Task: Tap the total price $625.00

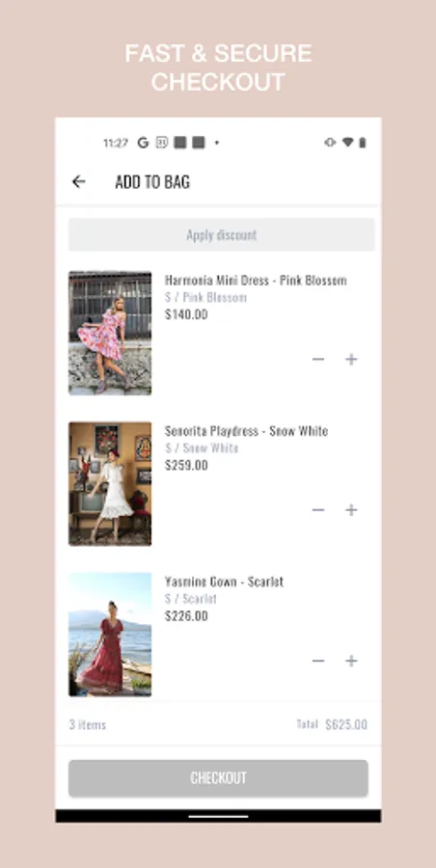Action: (346, 724)
